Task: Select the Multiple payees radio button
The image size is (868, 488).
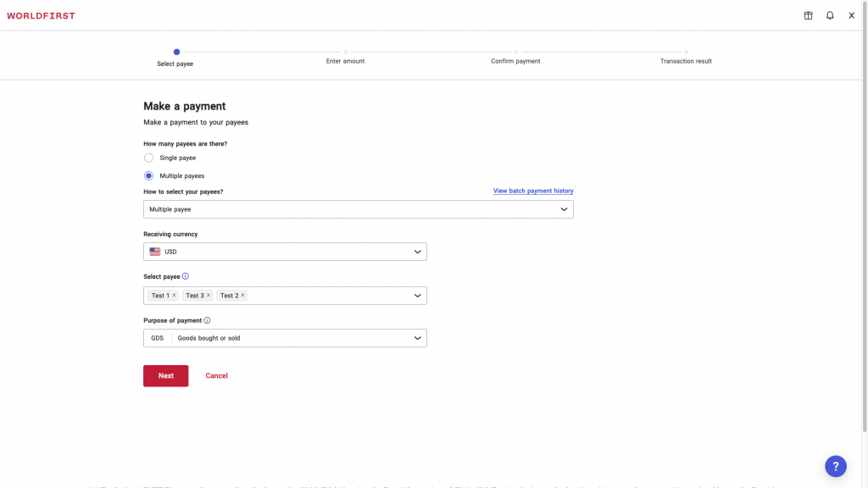Action: click(x=148, y=176)
